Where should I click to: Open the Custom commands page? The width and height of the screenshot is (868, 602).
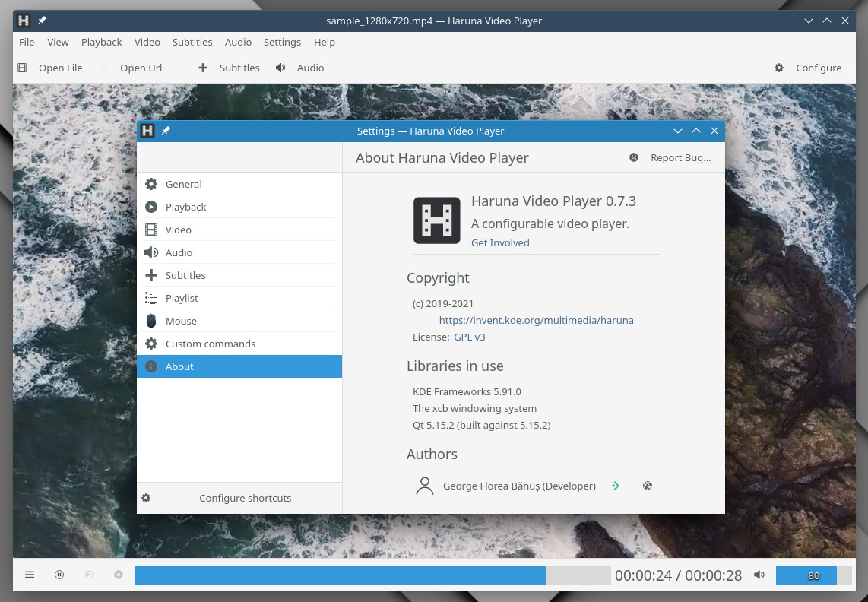coord(239,344)
